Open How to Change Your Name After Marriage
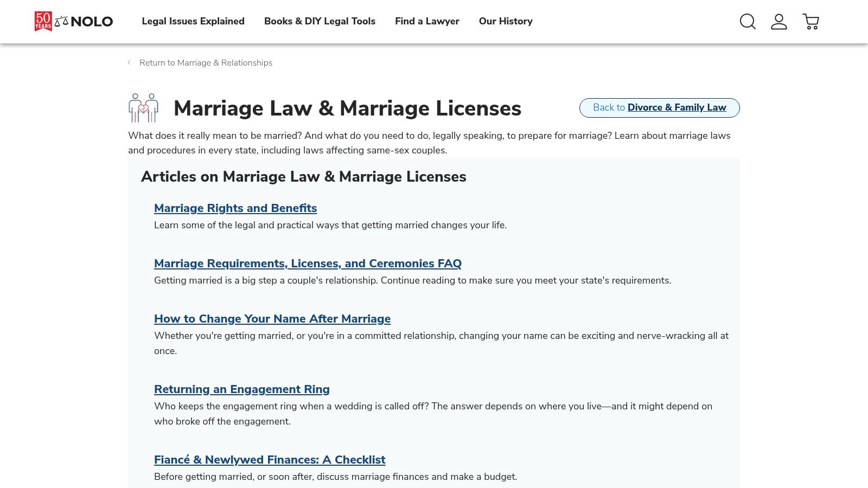 point(272,319)
